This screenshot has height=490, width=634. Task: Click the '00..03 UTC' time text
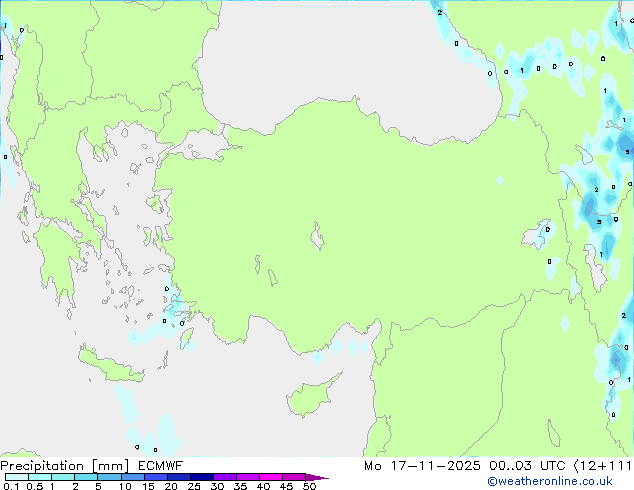coord(527,466)
